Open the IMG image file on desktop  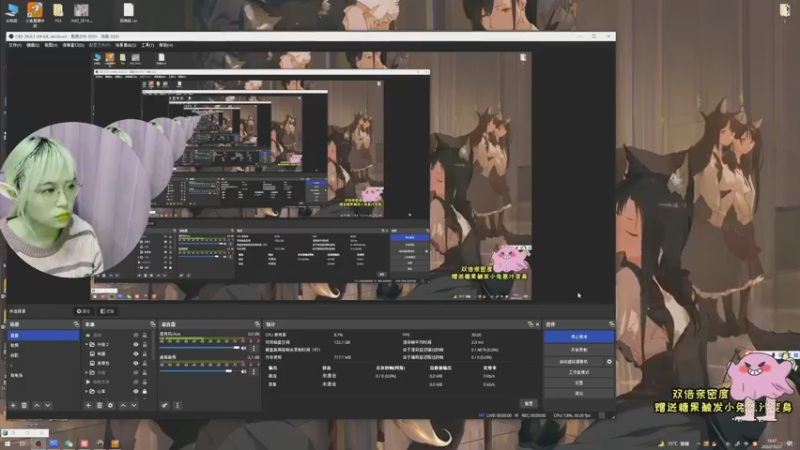coord(81,12)
